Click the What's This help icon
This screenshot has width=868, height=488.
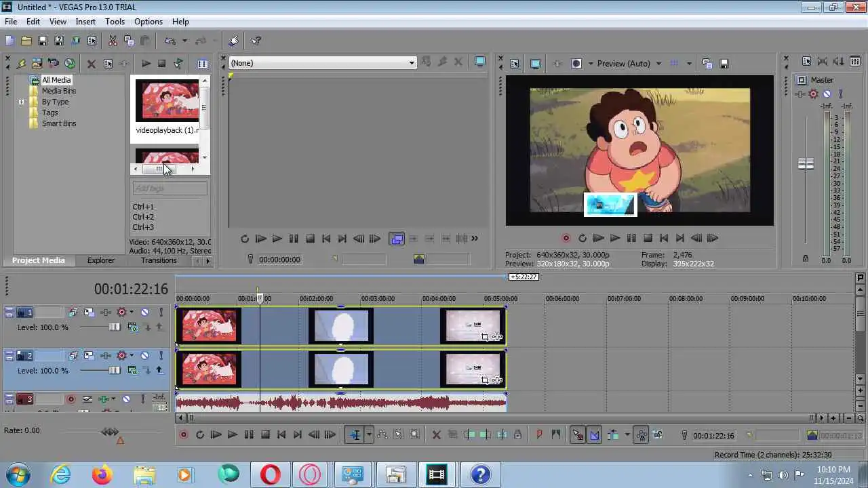pyautogui.click(x=256, y=41)
